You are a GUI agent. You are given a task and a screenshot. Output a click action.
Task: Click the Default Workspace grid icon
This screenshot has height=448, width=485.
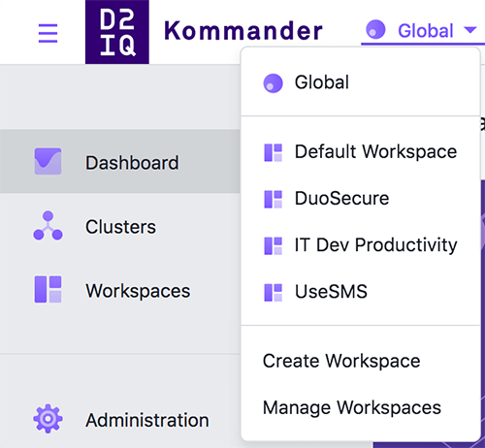pyautogui.click(x=274, y=152)
